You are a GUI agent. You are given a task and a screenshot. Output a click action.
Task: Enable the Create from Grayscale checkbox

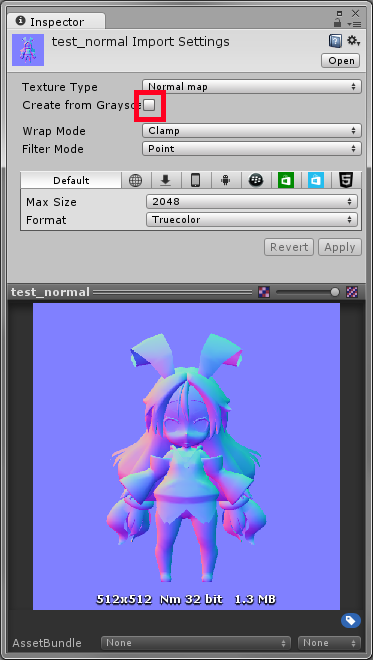(x=149, y=105)
